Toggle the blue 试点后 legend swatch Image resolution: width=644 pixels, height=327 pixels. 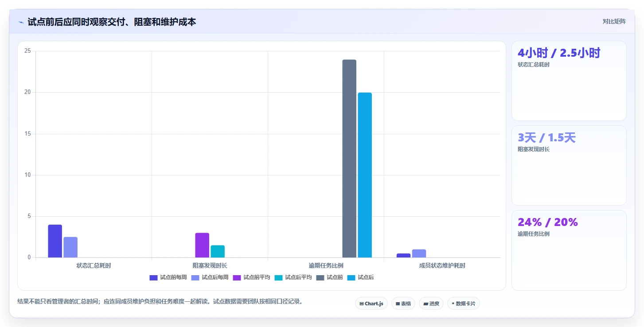[351, 277]
